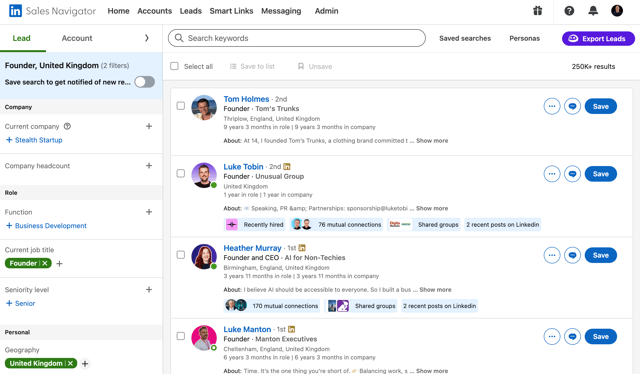640x374 pixels.
Task: Expand Function filter
Action: [149, 212]
